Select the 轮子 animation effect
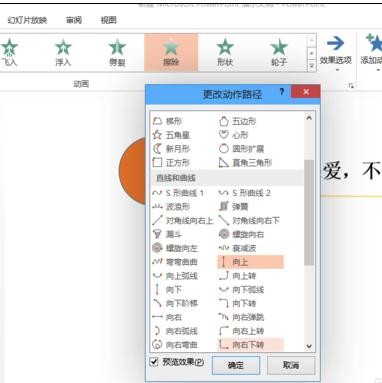The image size is (382, 383). [x=279, y=52]
